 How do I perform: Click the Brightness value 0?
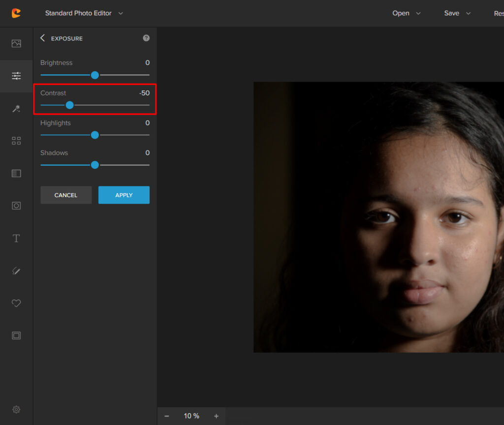(148, 62)
